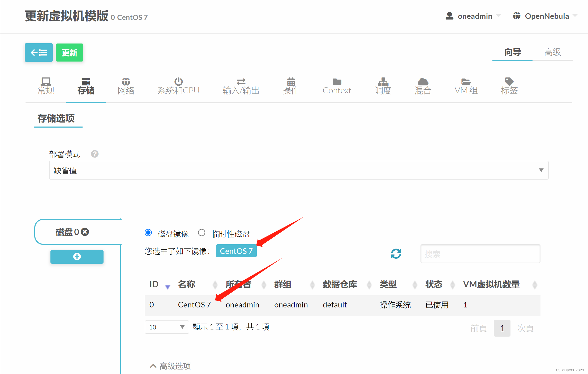Open the 系统和CPU tab
588x374 pixels.
[x=178, y=86]
